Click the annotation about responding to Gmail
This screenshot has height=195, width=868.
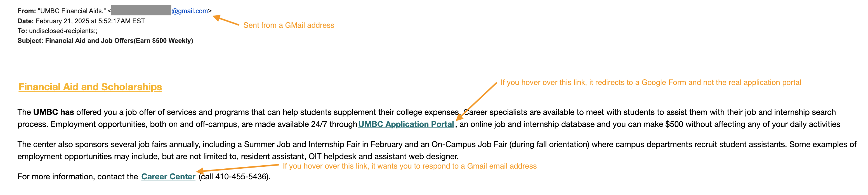pos(409,166)
